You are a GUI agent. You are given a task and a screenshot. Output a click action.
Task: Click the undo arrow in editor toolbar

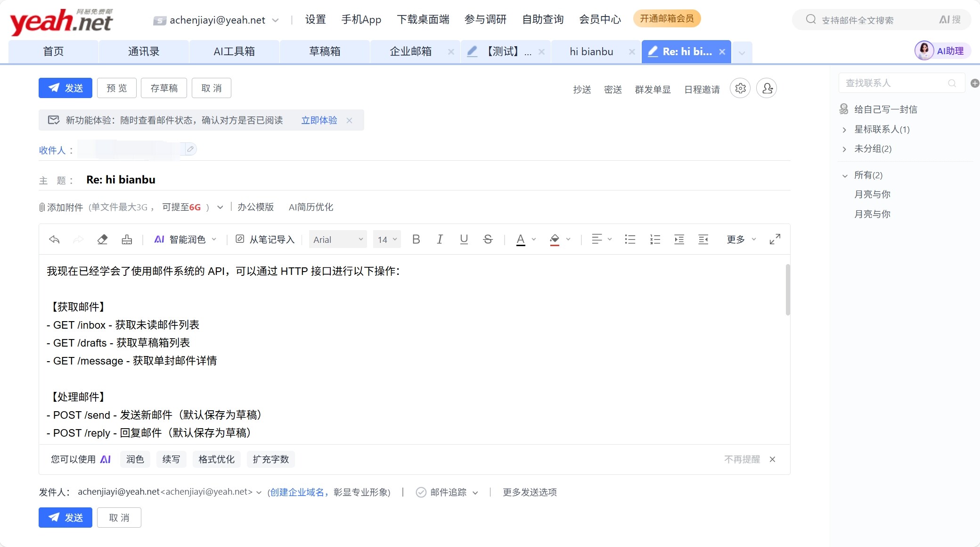click(x=54, y=240)
